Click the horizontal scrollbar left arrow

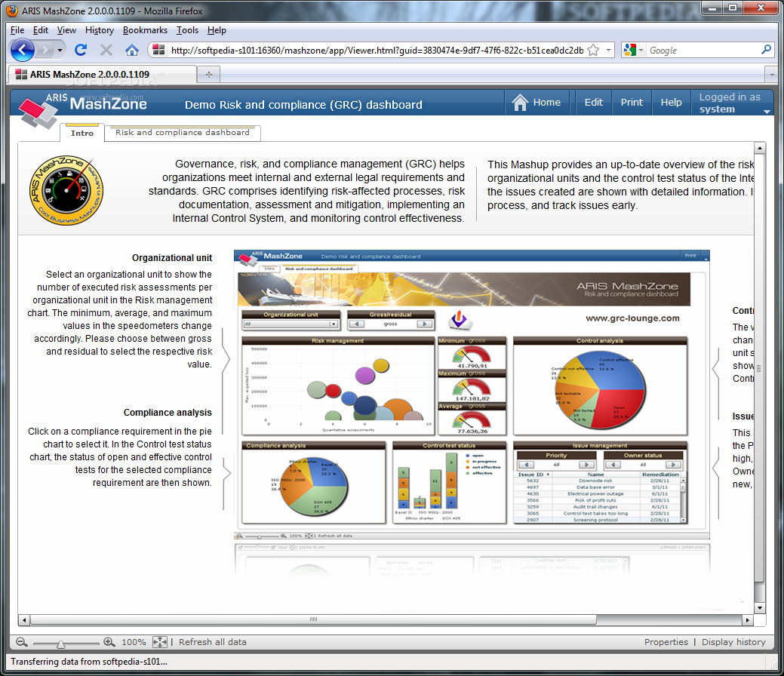23,620
